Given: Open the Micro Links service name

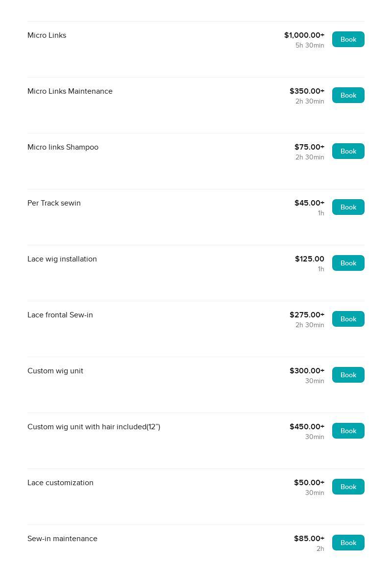Looking at the screenshot, I should click(47, 35).
